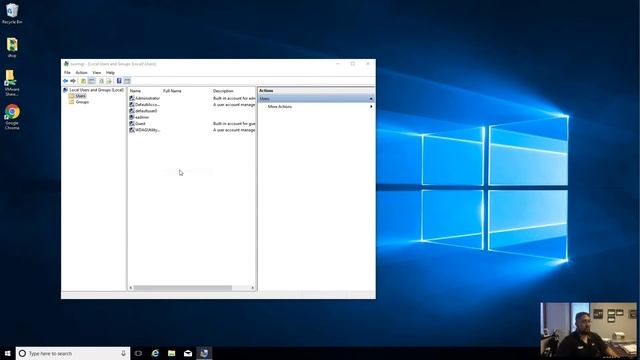Viewport: 640px width, 360px height.
Task: Sort by the Full Name column header
Action: (172, 91)
